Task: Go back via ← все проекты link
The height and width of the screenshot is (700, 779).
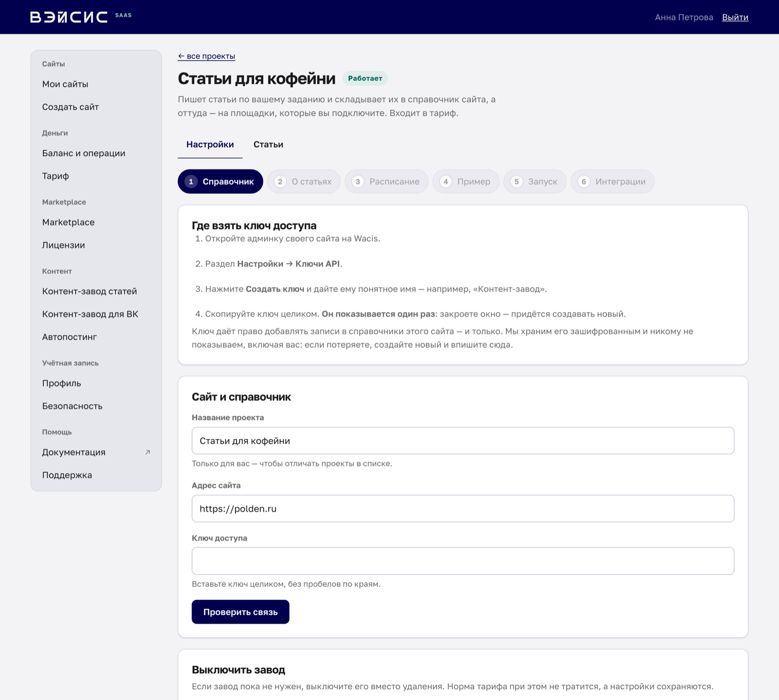Action: pos(206,56)
